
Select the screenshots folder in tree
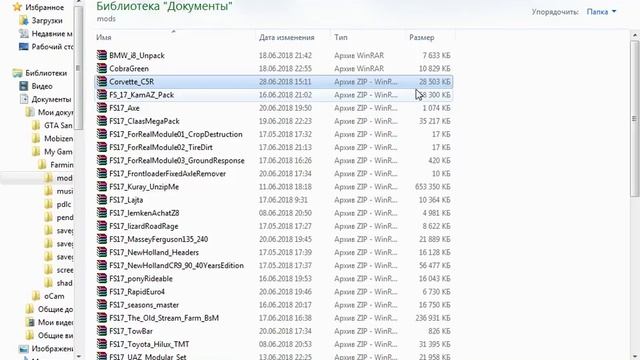(x=64, y=270)
